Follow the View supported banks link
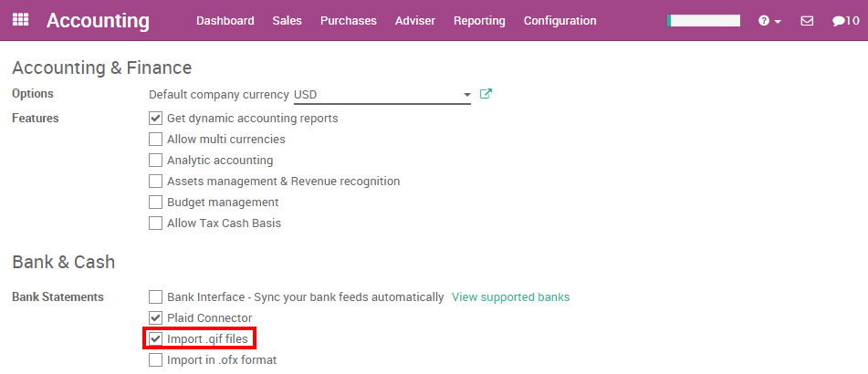 [x=510, y=297]
